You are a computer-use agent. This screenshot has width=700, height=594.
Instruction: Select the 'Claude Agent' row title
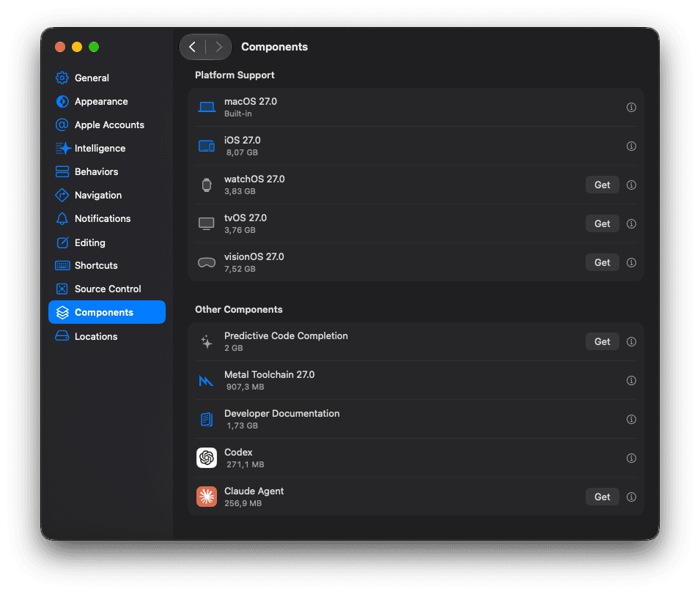coord(254,491)
